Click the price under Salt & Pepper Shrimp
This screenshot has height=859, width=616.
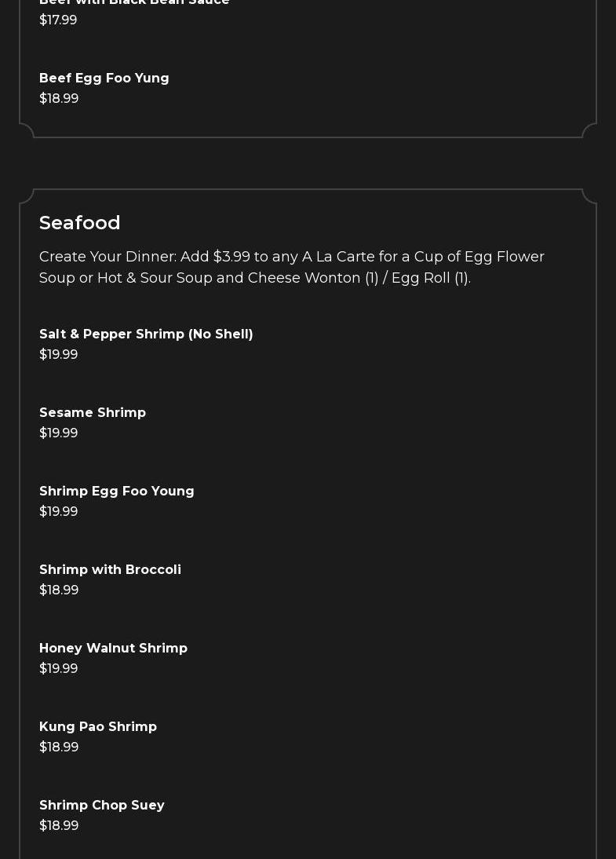pyautogui.click(x=59, y=354)
